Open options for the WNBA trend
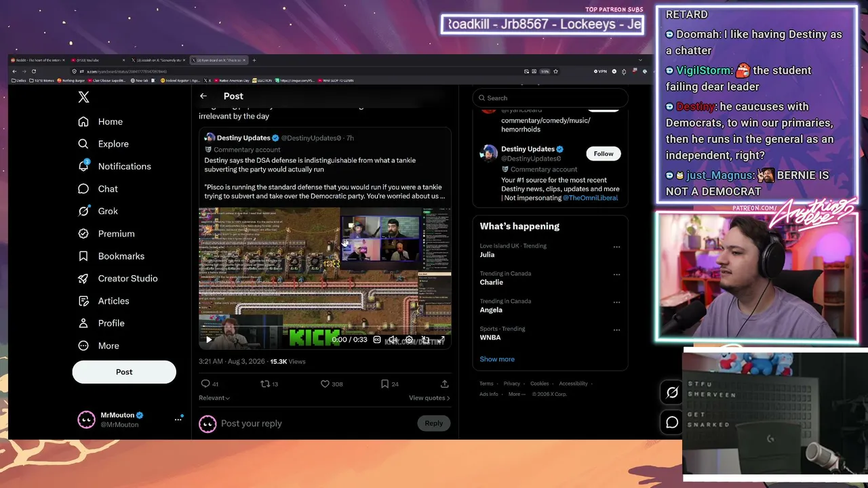 (x=616, y=330)
